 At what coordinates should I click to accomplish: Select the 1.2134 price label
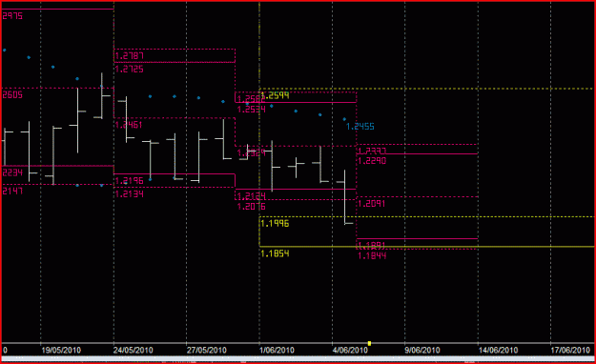point(130,194)
